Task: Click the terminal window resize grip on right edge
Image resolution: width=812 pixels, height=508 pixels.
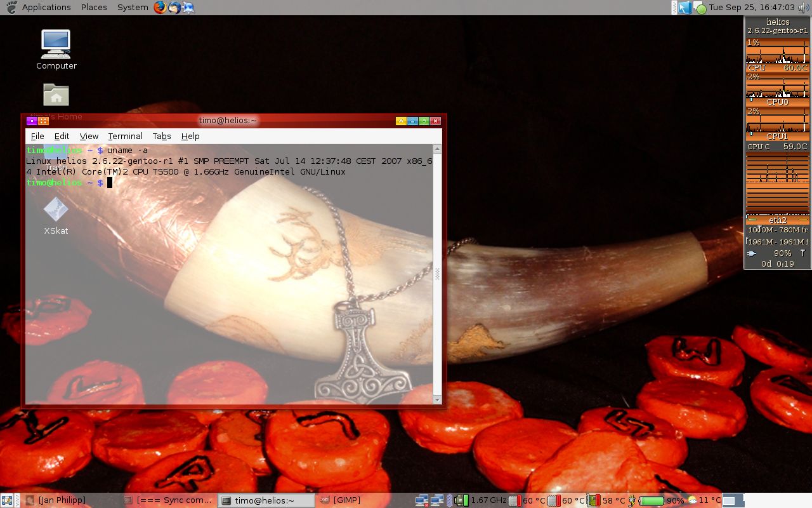Action: [437, 274]
